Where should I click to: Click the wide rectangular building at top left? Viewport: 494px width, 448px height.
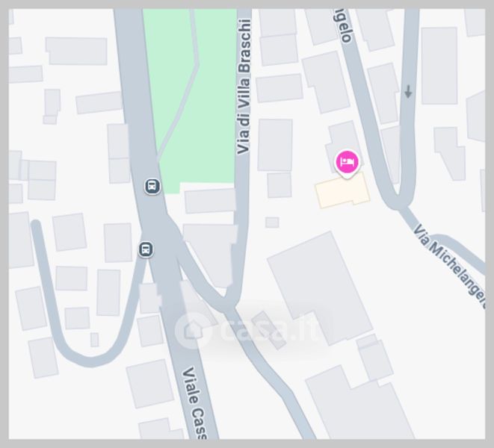click(x=76, y=51)
